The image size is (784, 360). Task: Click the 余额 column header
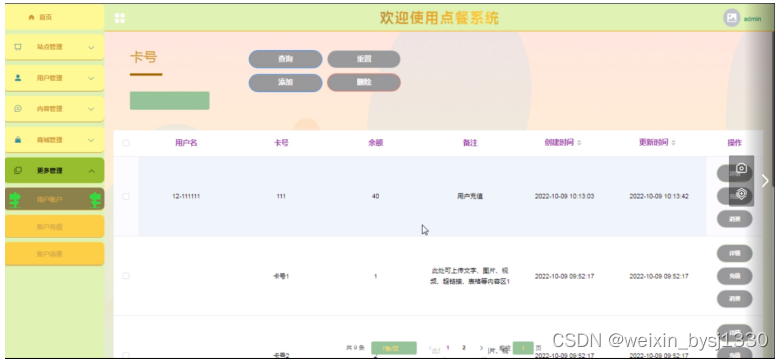tap(376, 143)
